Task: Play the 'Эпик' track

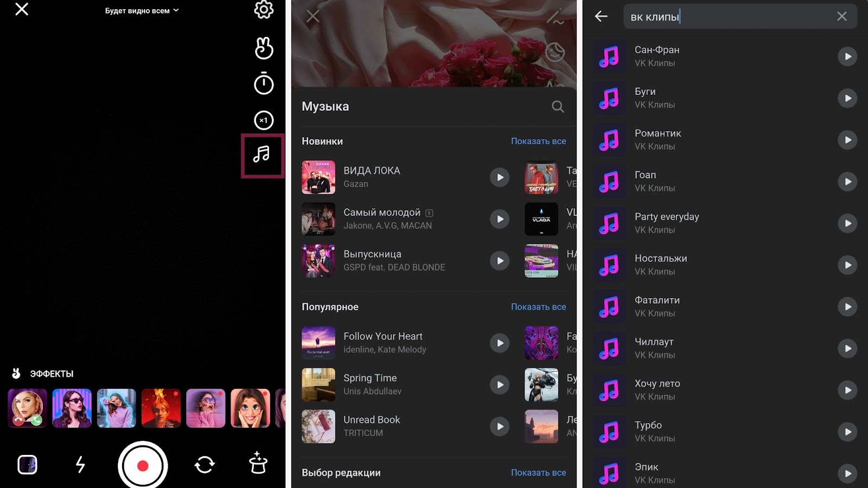Action: tap(847, 474)
